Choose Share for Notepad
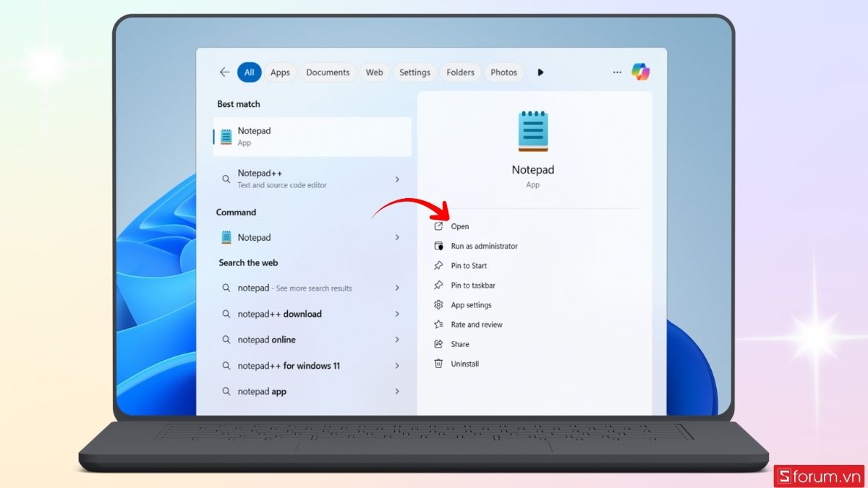Viewport: 868px width, 488px height. click(x=460, y=344)
